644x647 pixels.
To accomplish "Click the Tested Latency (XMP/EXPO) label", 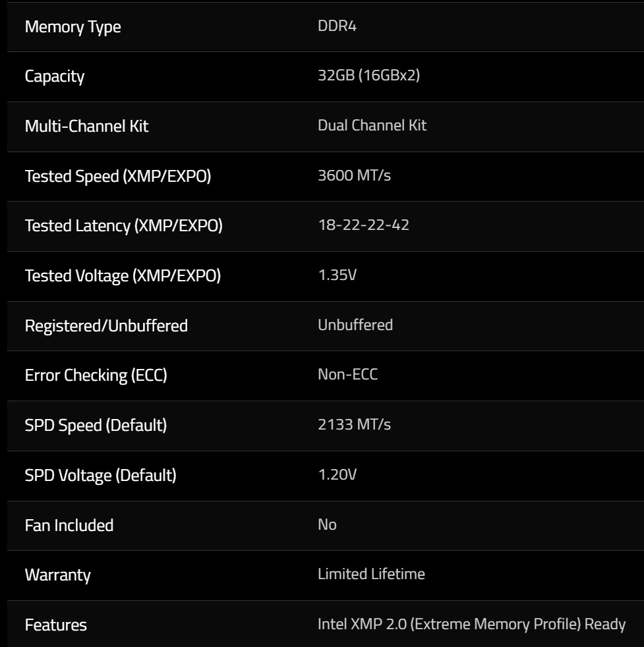I will click(x=123, y=226).
